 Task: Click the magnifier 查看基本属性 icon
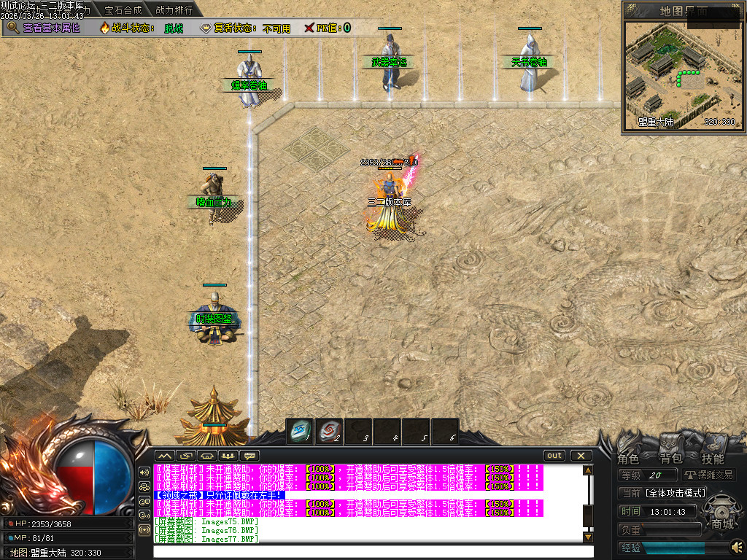(x=13, y=28)
